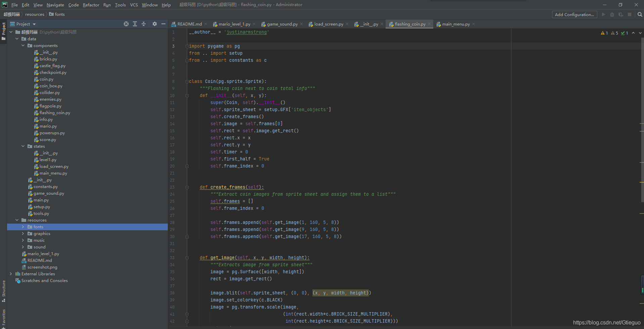Click line number 28 in gutter

pyautogui.click(x=172, y=222)
